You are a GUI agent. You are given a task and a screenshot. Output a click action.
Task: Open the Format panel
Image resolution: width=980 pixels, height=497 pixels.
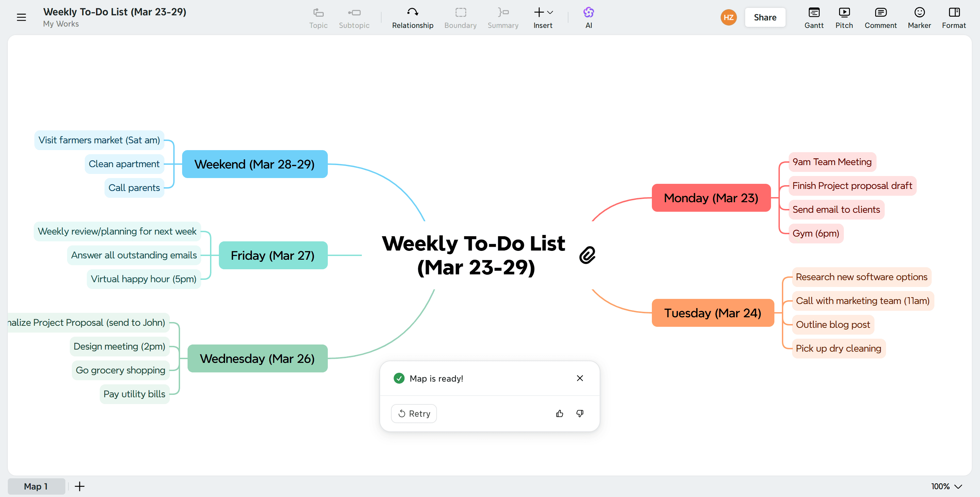[x=954, y=17]
